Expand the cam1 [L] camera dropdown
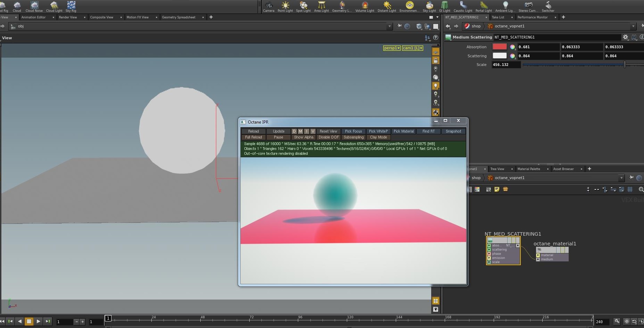Viewport: 644px width, 328px height. (x=412, y=48)
